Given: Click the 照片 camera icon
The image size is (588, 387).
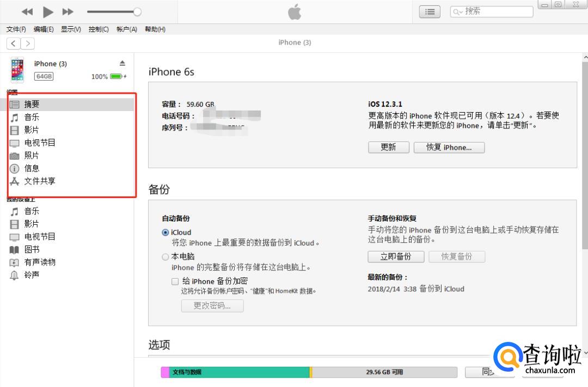Looking at the screenshot, I should [x=14, y=156].
